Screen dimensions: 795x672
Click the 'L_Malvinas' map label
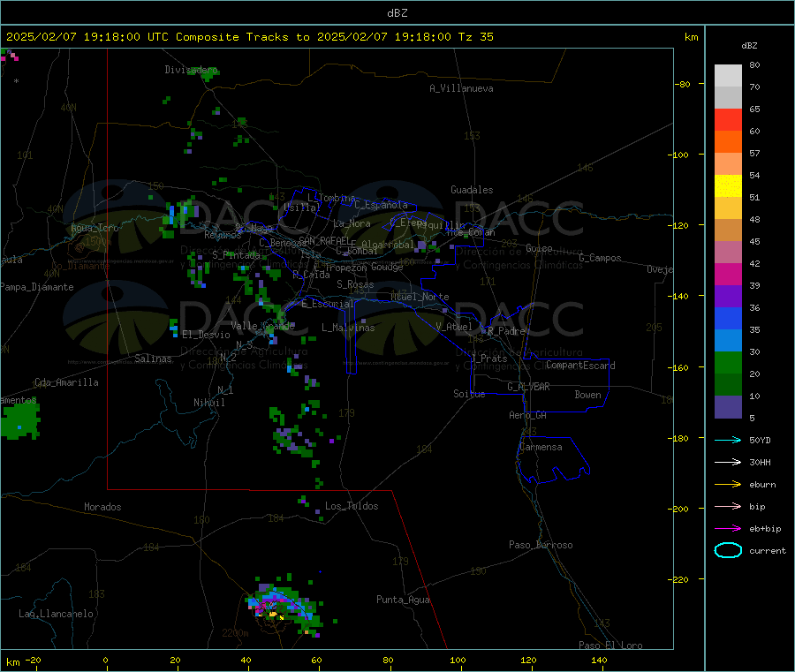pos(348,328)
